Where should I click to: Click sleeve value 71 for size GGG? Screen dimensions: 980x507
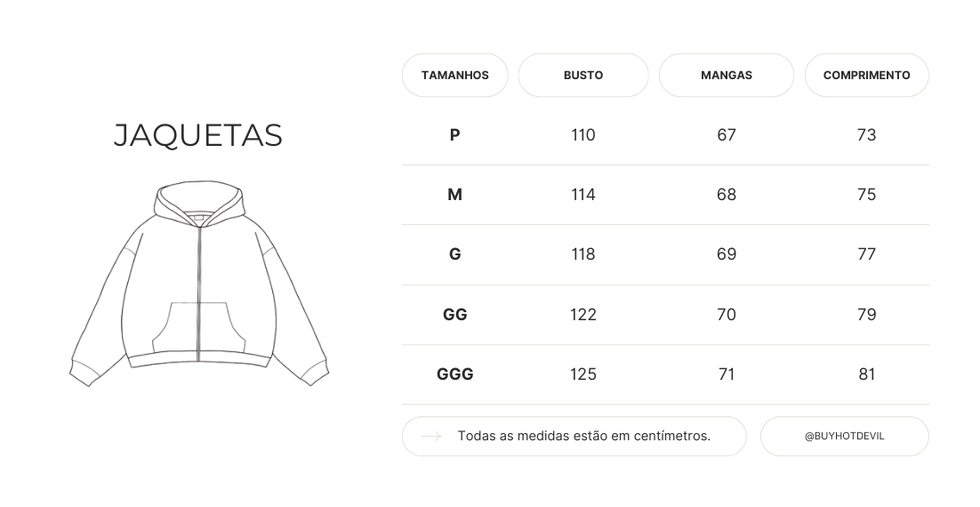(727, 374)
